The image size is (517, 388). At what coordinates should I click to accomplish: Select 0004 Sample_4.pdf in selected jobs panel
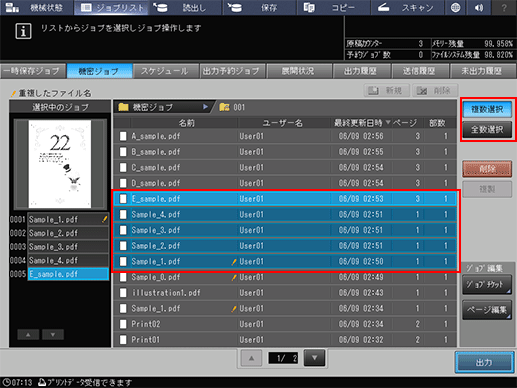tap(68, 260)
